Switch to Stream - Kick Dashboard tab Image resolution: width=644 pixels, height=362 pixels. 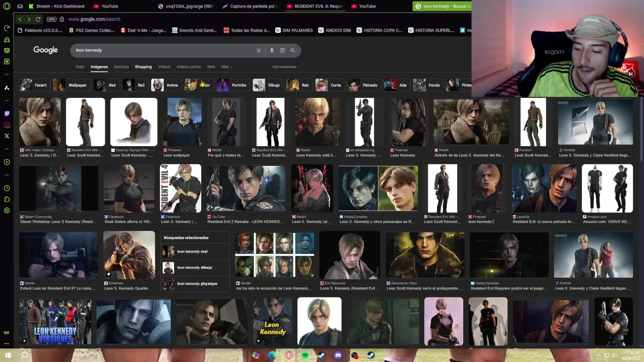56,6
